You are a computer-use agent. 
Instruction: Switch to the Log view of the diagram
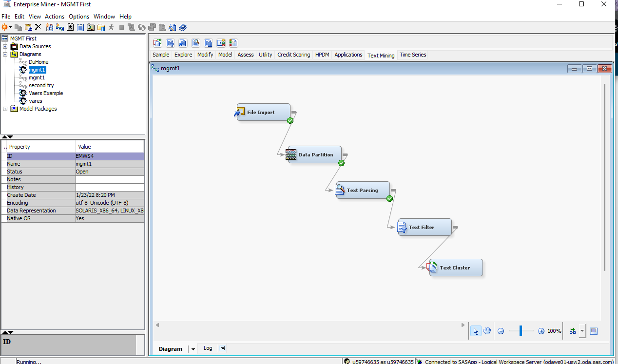pyautogui.click(x=208, y=348)
